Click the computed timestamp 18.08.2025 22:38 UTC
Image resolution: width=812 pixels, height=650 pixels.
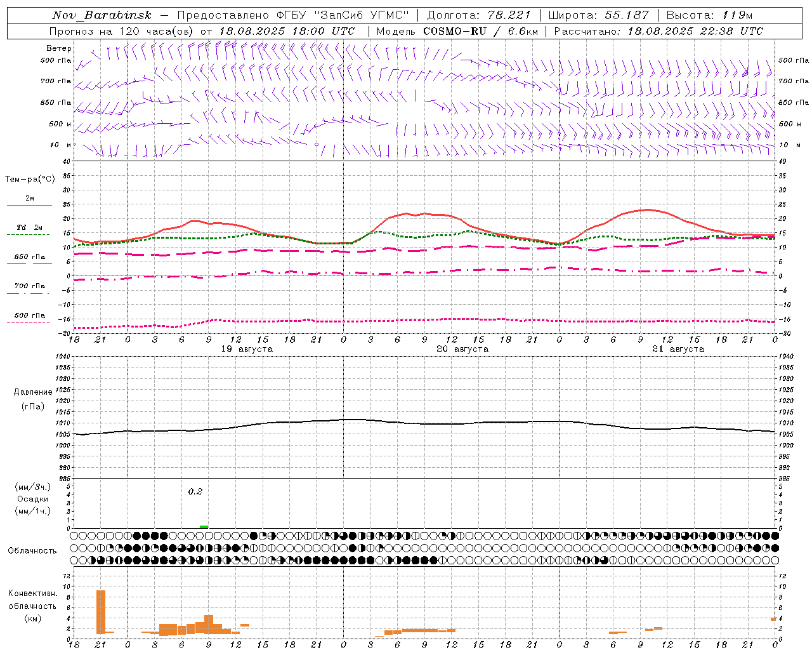tap(695, 31)
